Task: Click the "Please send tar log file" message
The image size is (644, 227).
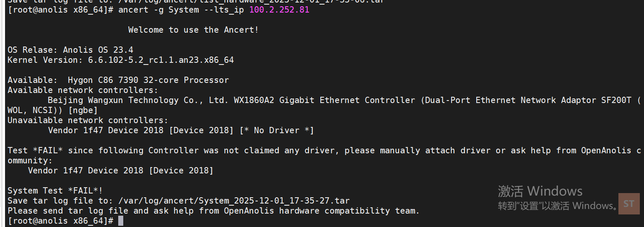Action: (x=214, y=211)
